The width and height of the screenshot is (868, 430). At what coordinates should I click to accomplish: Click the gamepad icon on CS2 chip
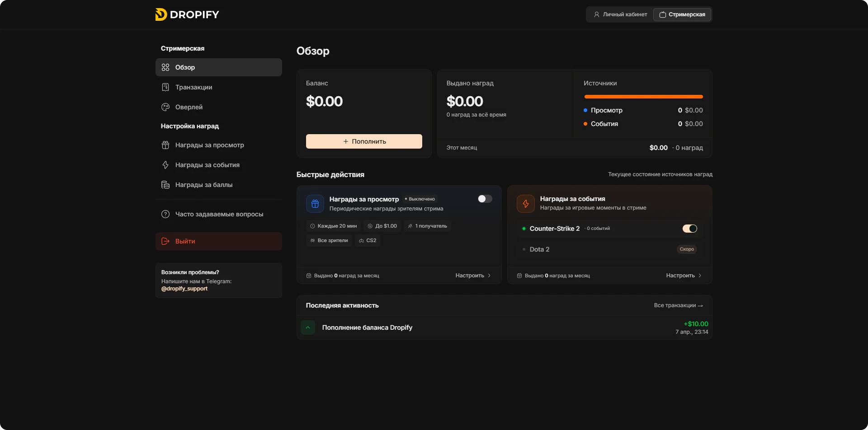pos(361,240)
